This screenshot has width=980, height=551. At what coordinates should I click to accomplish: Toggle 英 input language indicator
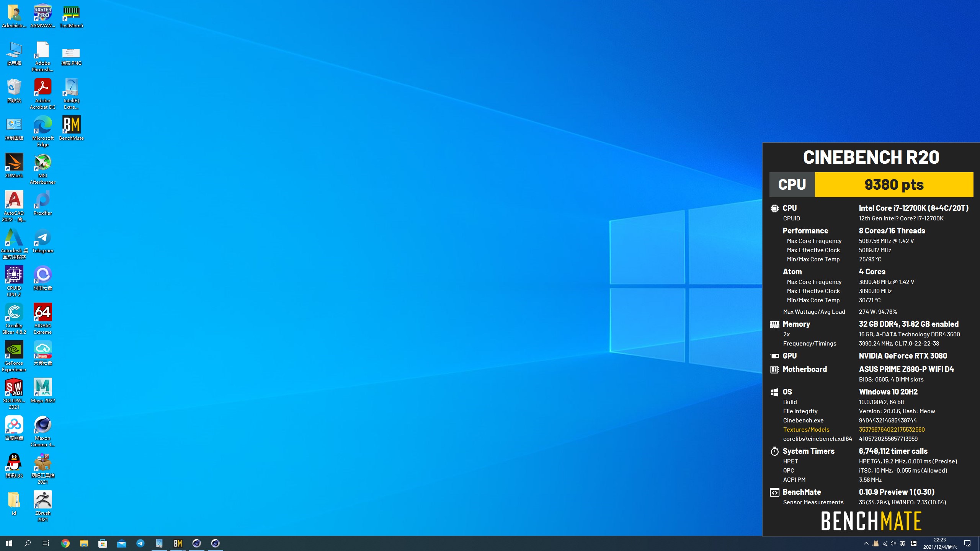(903, 543)
